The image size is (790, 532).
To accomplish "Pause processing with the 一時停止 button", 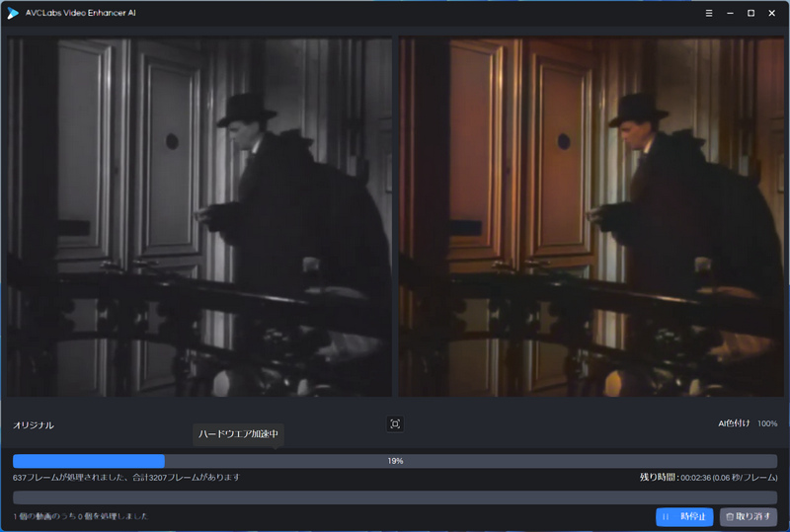I will point(684,516).
